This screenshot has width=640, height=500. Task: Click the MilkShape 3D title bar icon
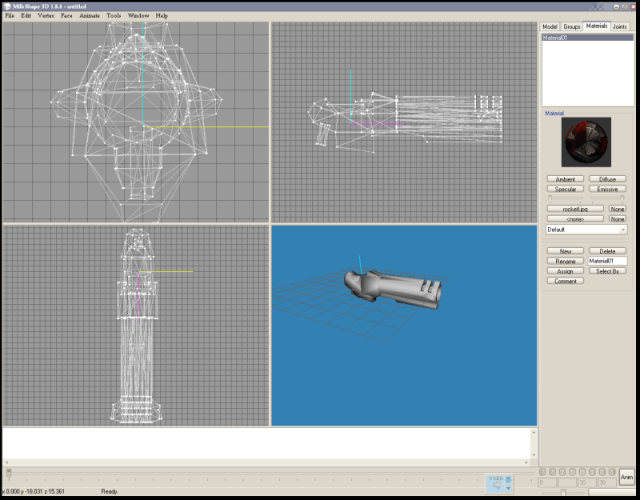(6, 6)
